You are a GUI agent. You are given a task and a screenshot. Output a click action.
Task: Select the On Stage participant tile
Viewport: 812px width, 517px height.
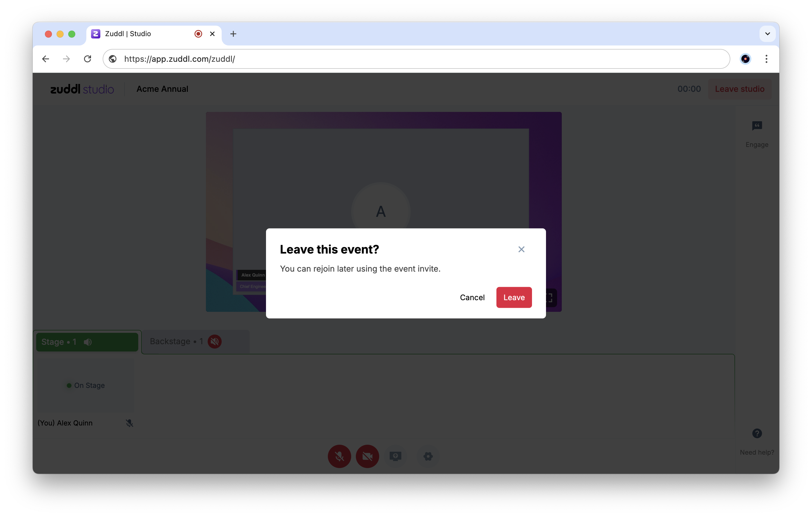pyautogui.click(x=85, y=385)
